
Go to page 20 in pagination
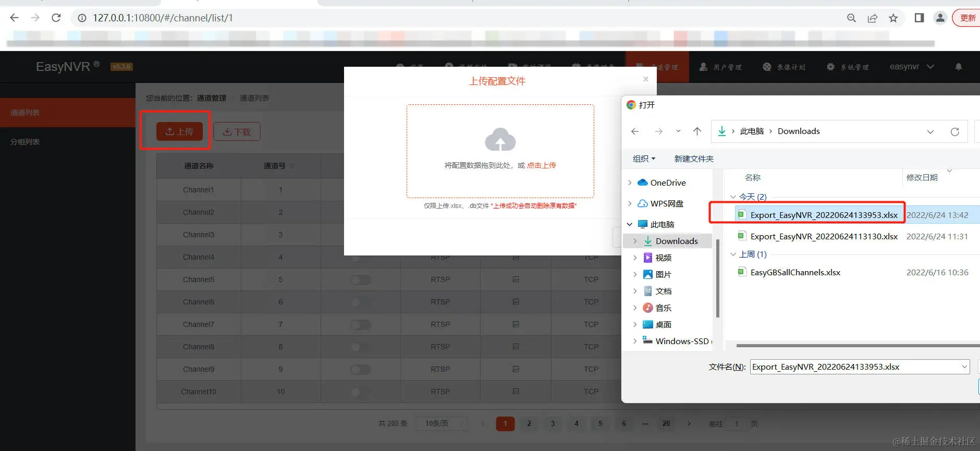point(666,423)
